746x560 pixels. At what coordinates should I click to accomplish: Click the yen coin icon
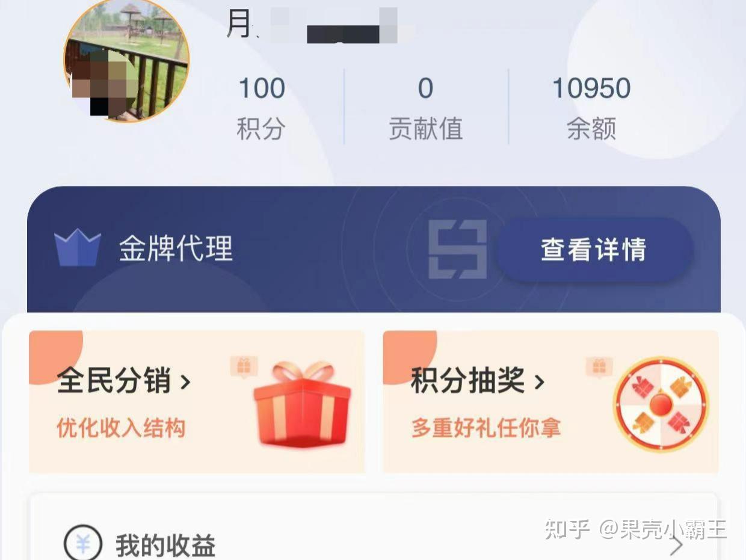83,544
